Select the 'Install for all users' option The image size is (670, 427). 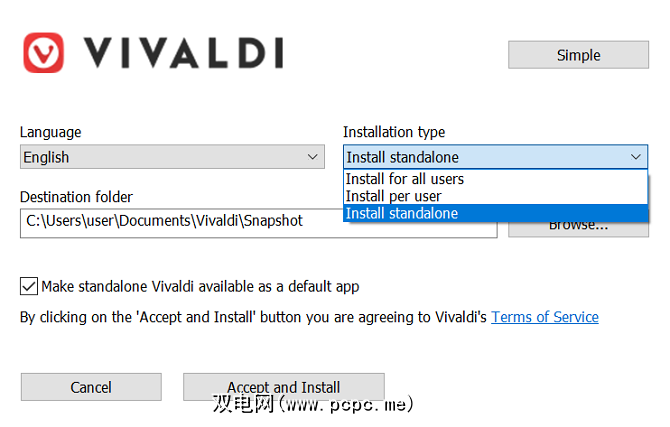coord(405,179)
